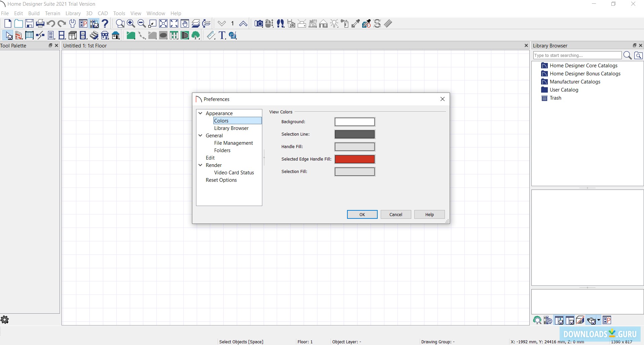Select the Walkthrough footsteps tool
The height and width of the screenshot is (345, 644).
pyautogui.click(x=280, y=24)
